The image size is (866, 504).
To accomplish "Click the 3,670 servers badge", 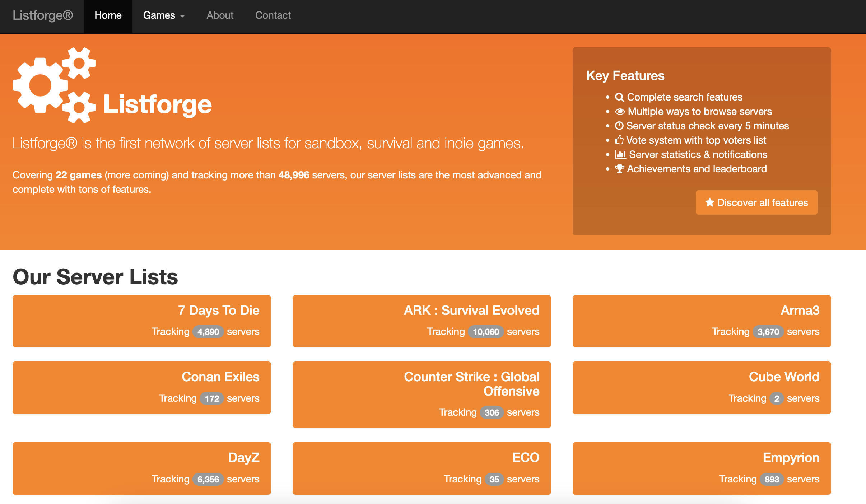I will 768,332.
